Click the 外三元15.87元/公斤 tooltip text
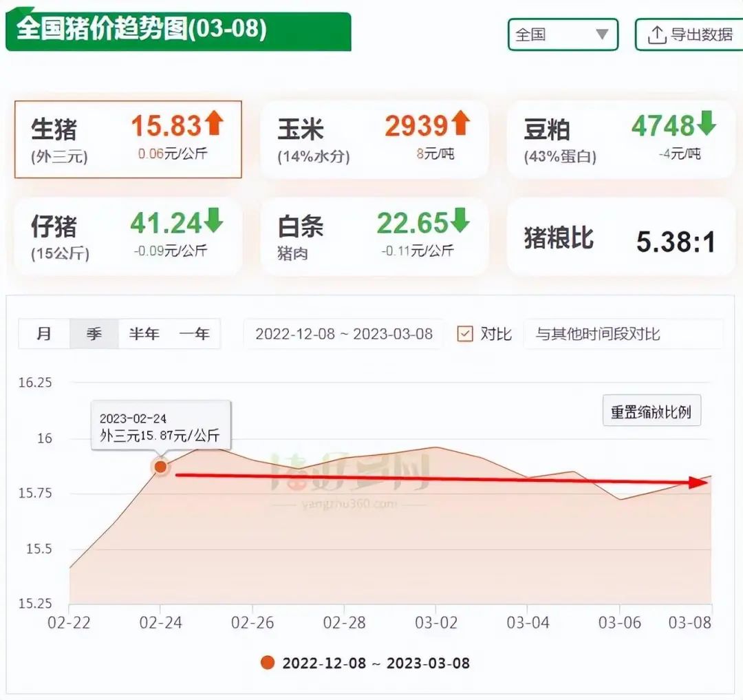Image resolution: width=743 pixels, height=700 pixels. [160, 436]
